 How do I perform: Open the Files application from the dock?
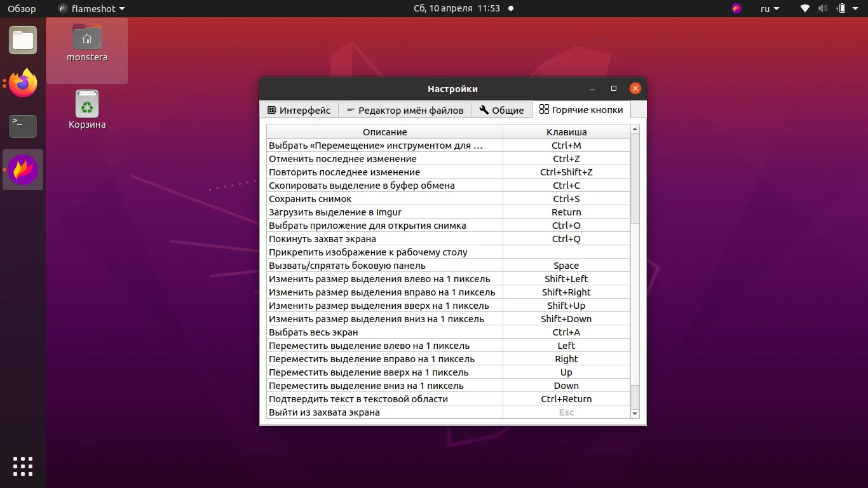(x=23, y=40)
